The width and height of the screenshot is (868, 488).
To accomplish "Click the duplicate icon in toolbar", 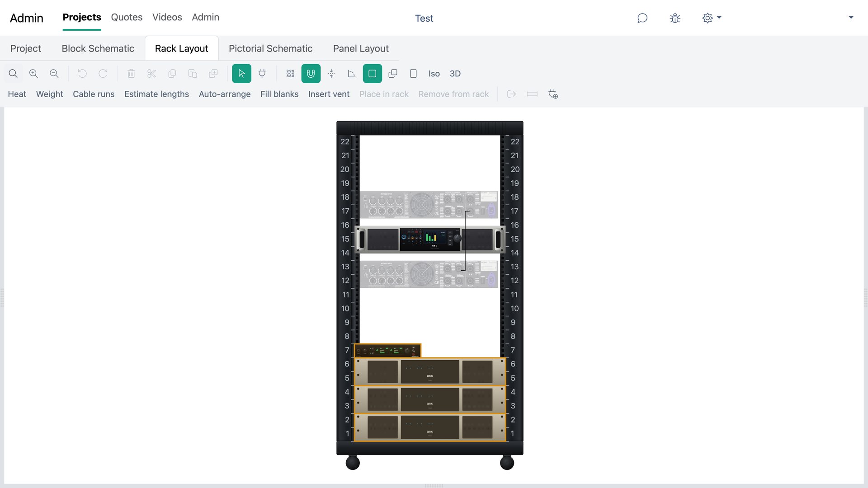I will pyautogui.click(x=213, y=74).
